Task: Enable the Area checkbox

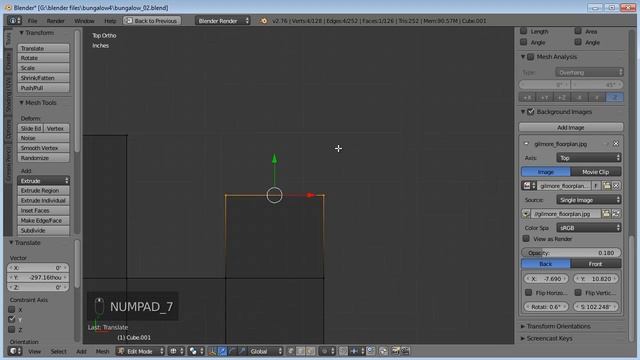Action: pyautogui.click(x=578, y=31)
